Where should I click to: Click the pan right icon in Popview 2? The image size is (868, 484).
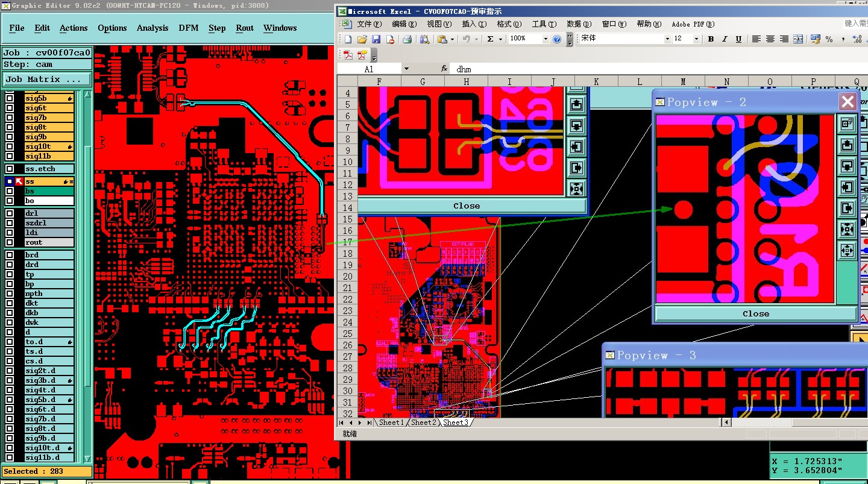coord(847,208)
